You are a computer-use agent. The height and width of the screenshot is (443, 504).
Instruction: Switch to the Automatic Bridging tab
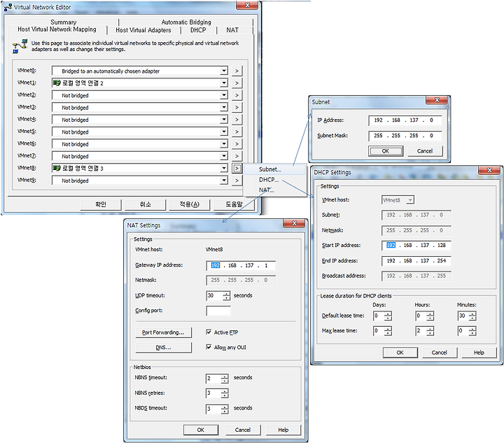point(186,22)
